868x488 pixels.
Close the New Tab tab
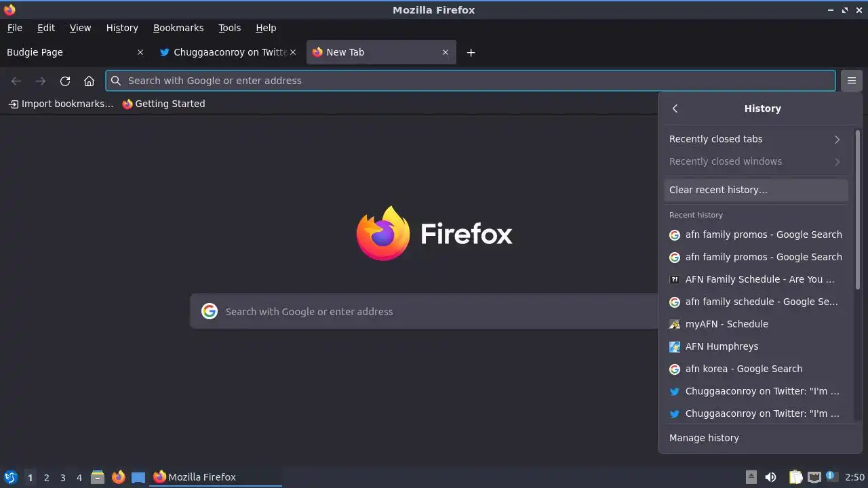(x=446, y=52)
